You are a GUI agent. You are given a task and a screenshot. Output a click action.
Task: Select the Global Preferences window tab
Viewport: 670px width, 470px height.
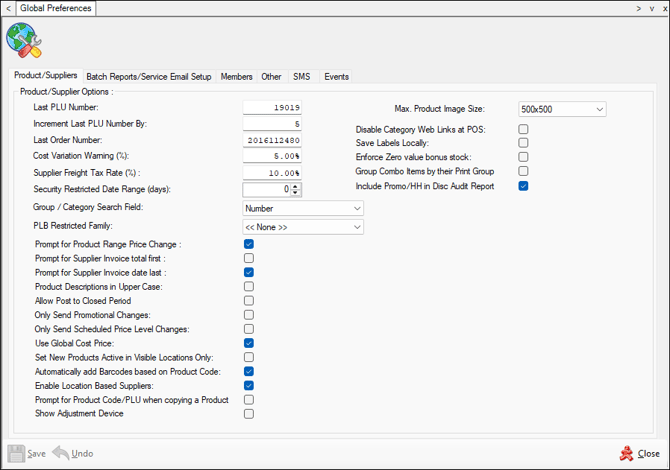click(x=56, y=8)
